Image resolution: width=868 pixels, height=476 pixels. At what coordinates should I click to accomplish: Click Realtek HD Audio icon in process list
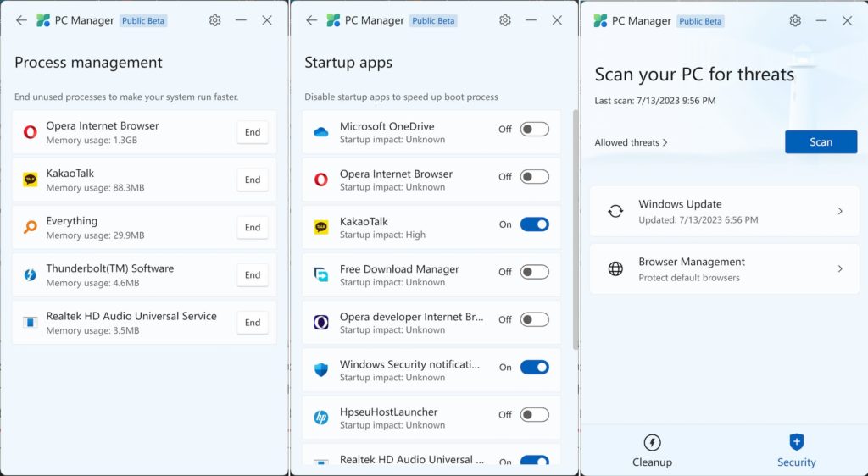click(x=30, y=323)
